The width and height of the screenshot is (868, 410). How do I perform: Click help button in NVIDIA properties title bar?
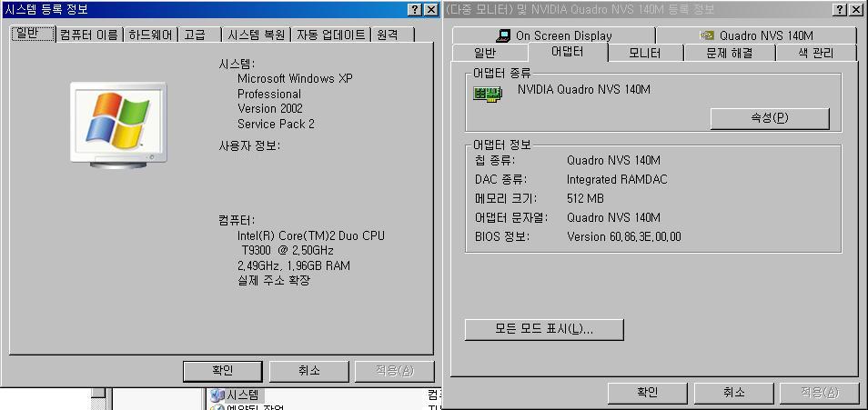[839, 10]
